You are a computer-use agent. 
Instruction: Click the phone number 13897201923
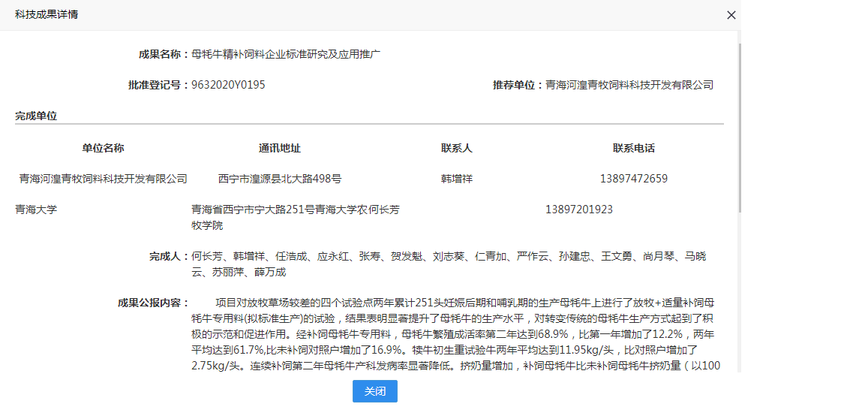coord(579,210)
